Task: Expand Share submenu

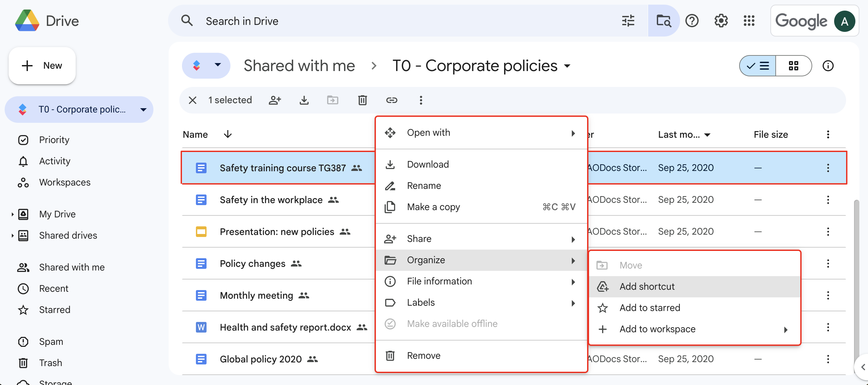Action: [481, 239]
